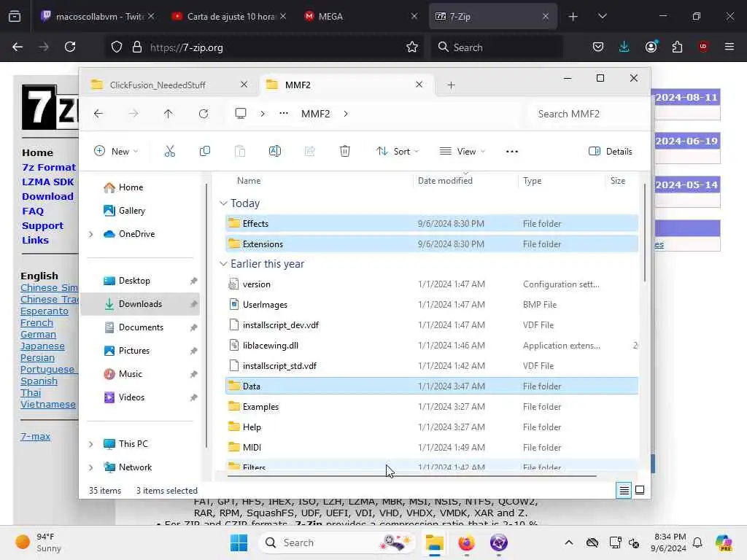Switch to details list view icon in status bar

[x=624, y=490]
